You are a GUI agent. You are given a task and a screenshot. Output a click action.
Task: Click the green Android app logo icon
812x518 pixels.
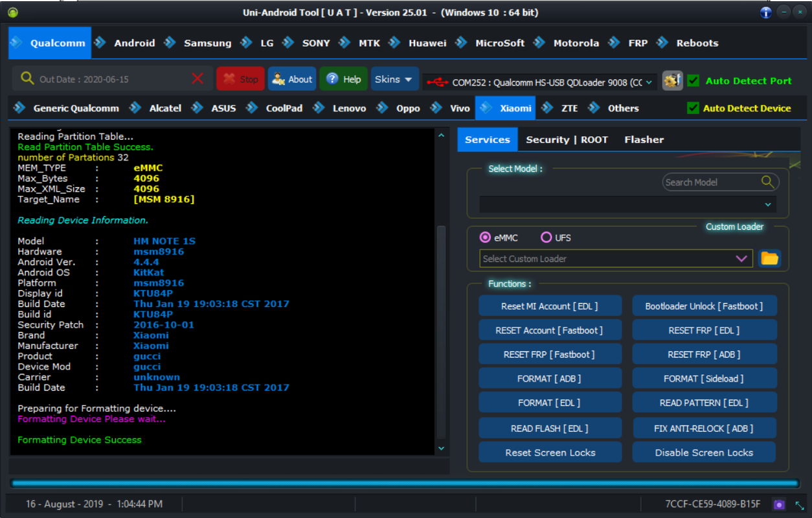coord(14,13)
